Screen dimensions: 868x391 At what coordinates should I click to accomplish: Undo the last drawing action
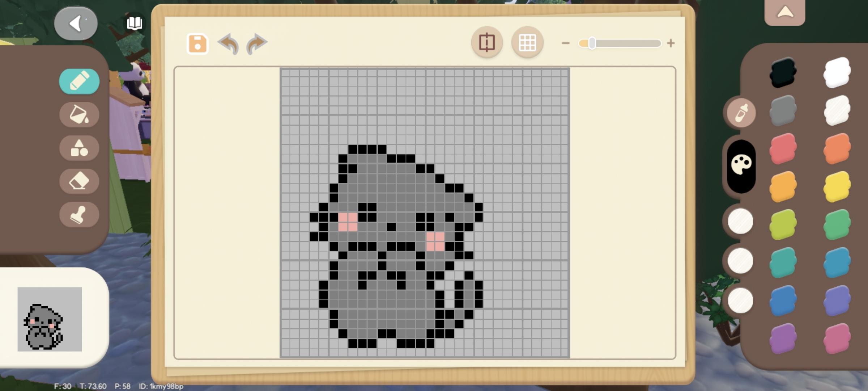(x=229, y=44)
